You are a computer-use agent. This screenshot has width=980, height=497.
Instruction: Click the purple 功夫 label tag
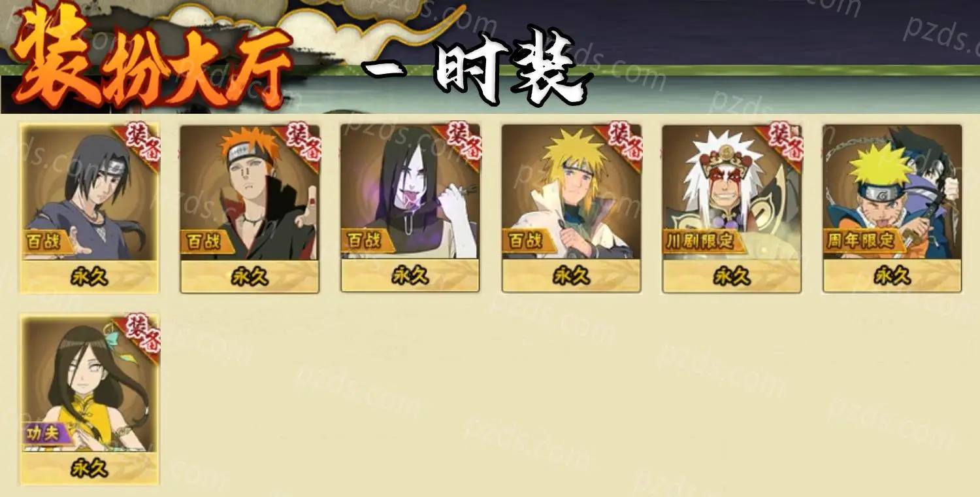tap(47, 433)
